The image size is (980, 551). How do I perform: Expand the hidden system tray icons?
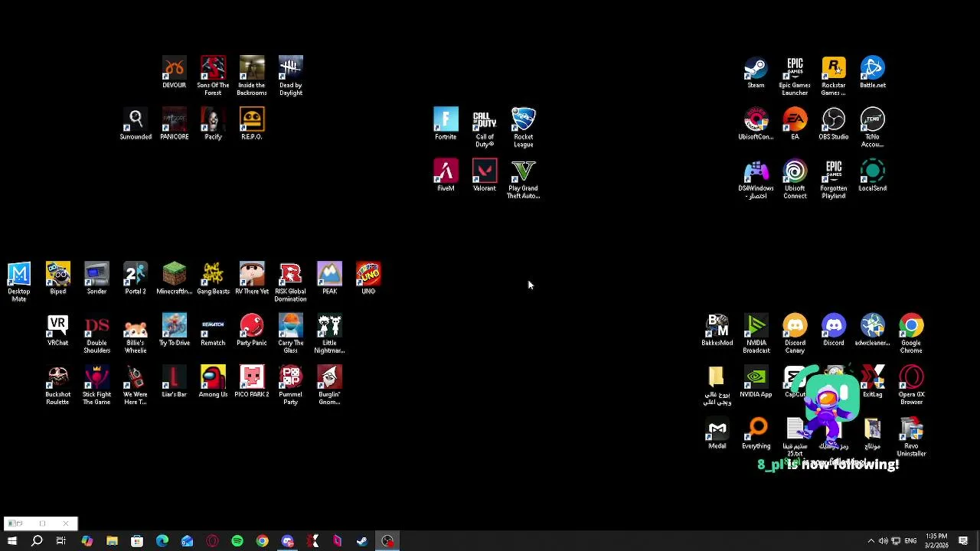click(871, 541)
